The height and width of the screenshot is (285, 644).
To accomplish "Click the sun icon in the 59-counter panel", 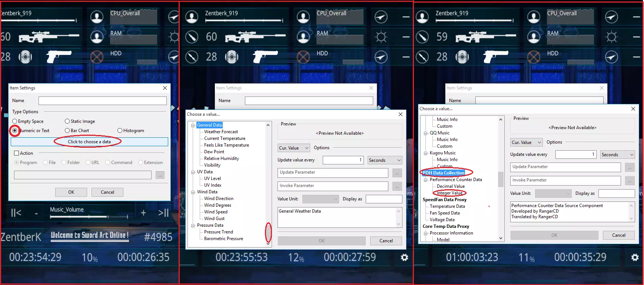I will coord(611,37).
